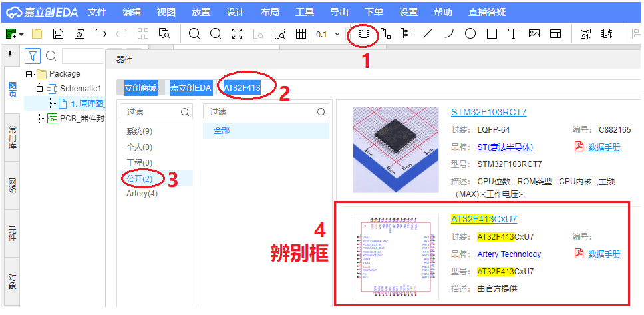Toggle the pin icon on left panel

click(x=10, y=54)
